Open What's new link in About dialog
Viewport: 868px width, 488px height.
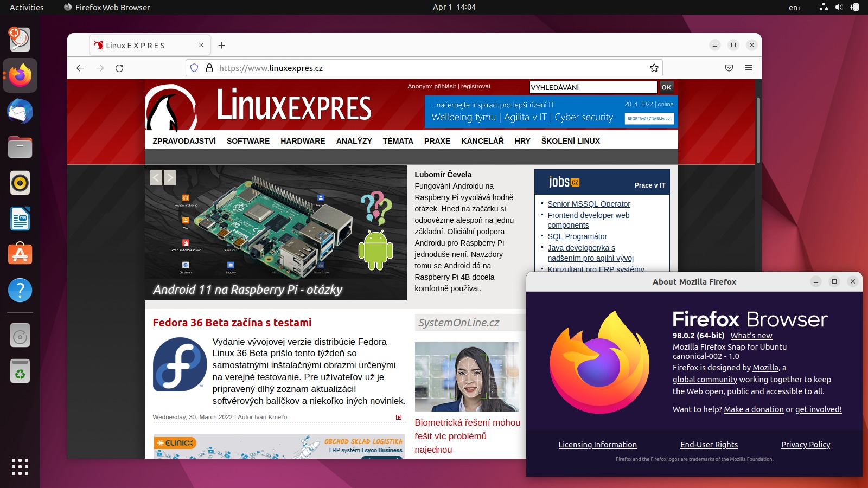[751, 336]
